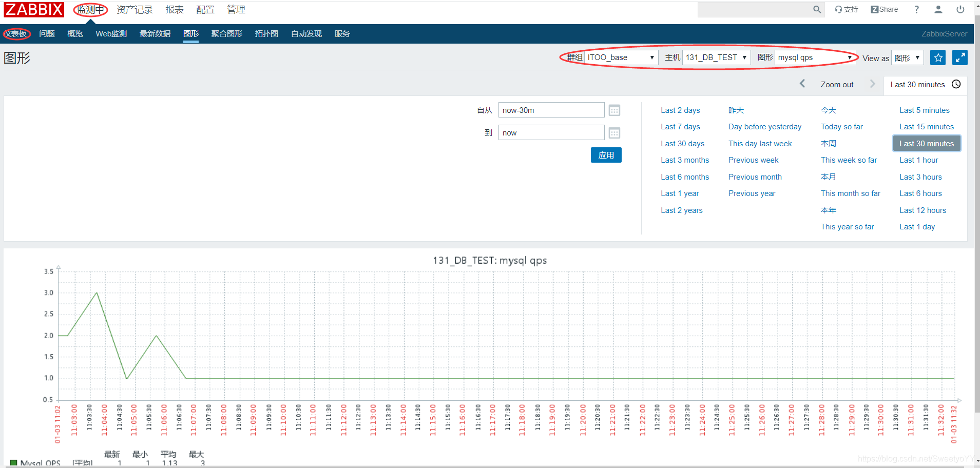Viewport: 980px width, 468px height.
Task: Select Today 今天 range
Action: click(829, 110)
